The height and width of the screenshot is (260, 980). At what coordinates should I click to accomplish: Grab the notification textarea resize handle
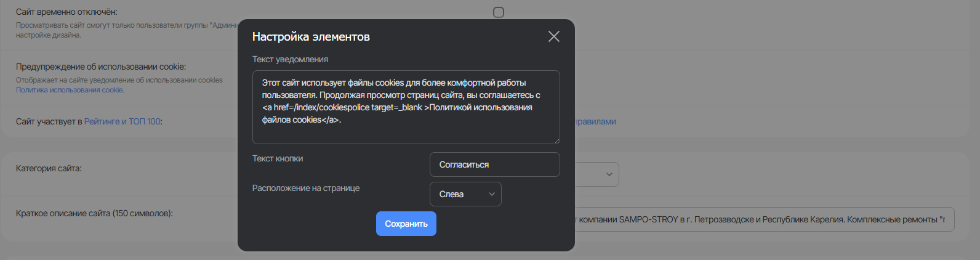[556, 140]
